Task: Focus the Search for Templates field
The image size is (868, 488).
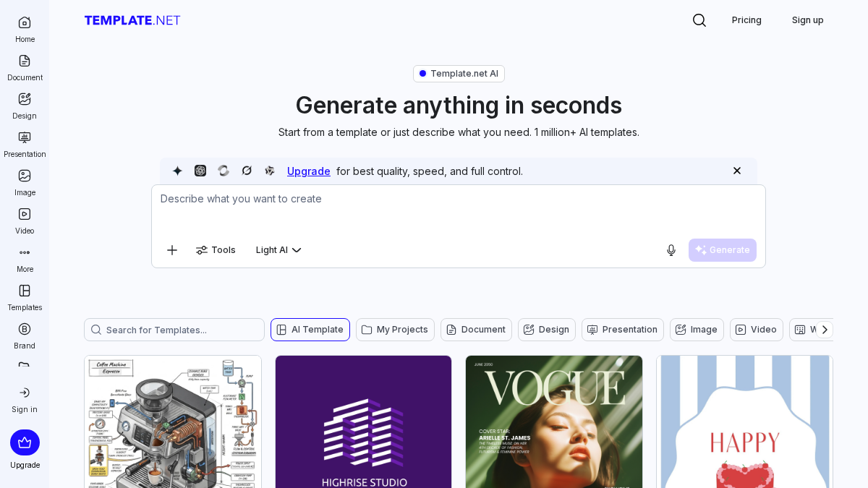Action: [174, 330]
